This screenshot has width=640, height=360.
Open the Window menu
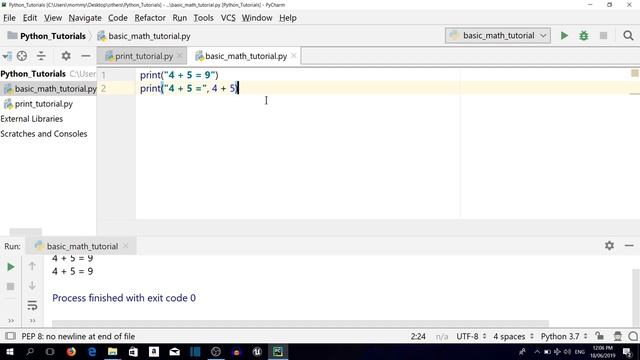tap(257, 18)
